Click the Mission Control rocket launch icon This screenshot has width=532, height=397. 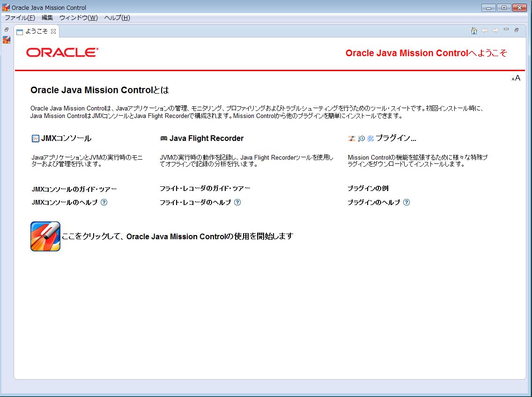pos(45,236)
